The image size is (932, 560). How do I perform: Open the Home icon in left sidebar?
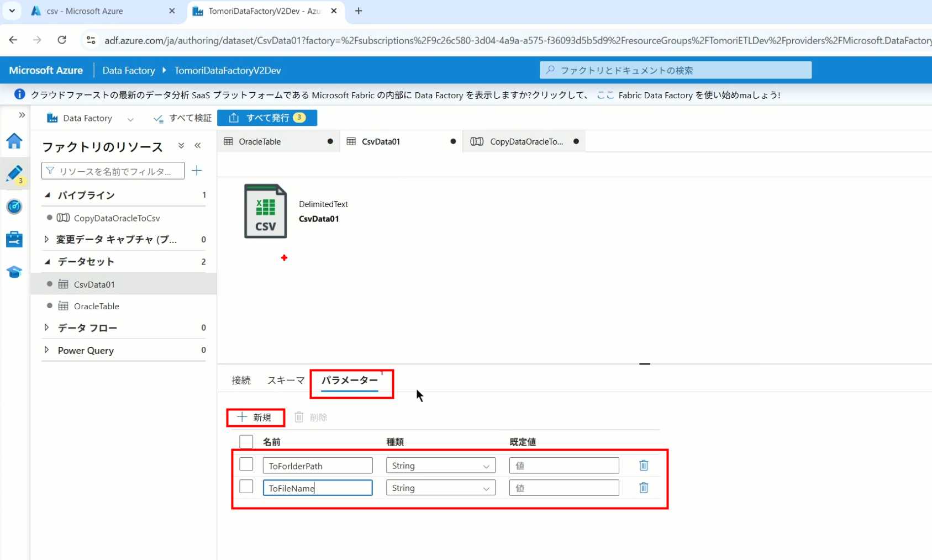14,141
